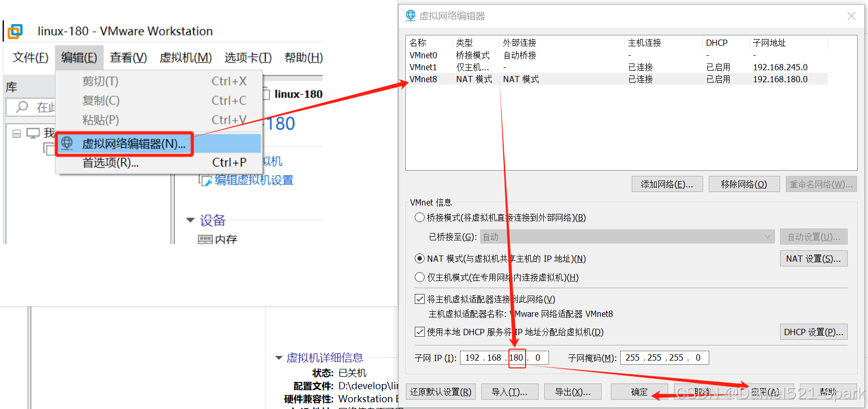Image resolution: width=868 pixels, height=409 pixels.
Task: Open NAT 设置(S)... button
Action: tap(814, 259)
